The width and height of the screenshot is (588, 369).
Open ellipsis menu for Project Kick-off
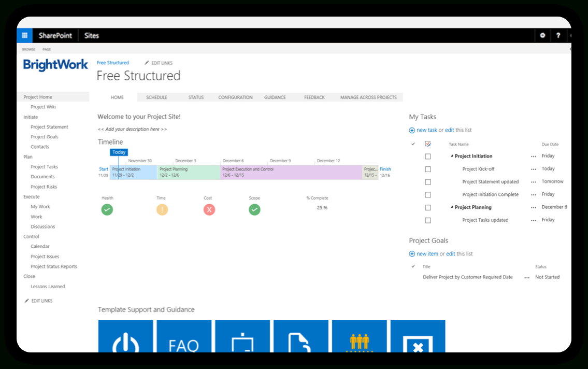[534, 169]
